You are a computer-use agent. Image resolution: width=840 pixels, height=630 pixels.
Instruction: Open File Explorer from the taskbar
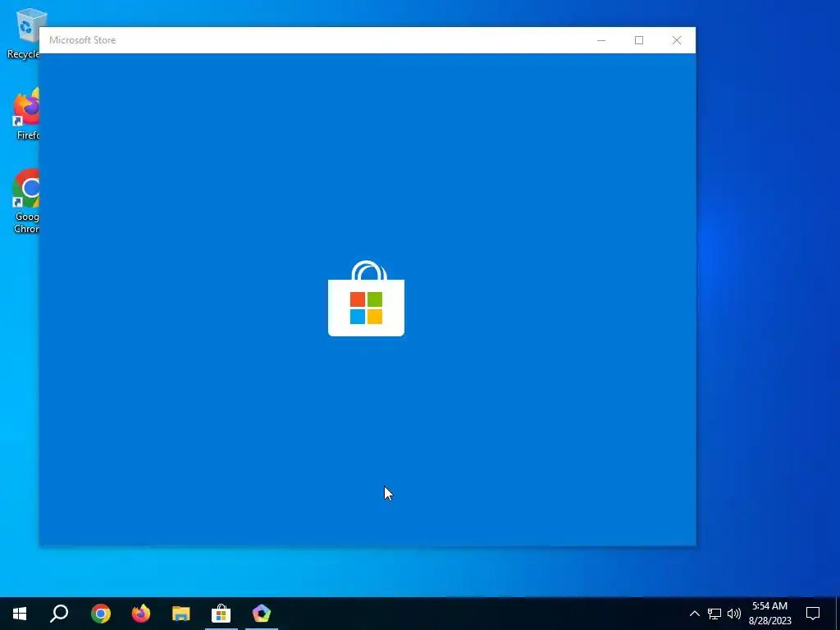point(181,614)
